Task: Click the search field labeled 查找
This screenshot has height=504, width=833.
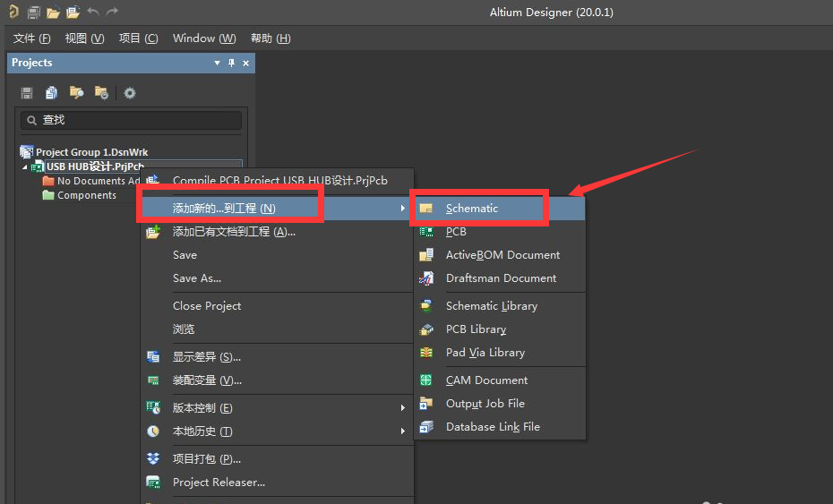Action: click(x=131, y=120)
